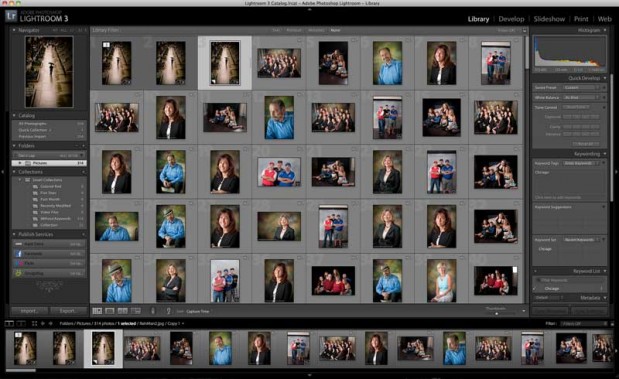
Task: Reverse sort direction with a-z icon
Action: [x=168, y=311]
